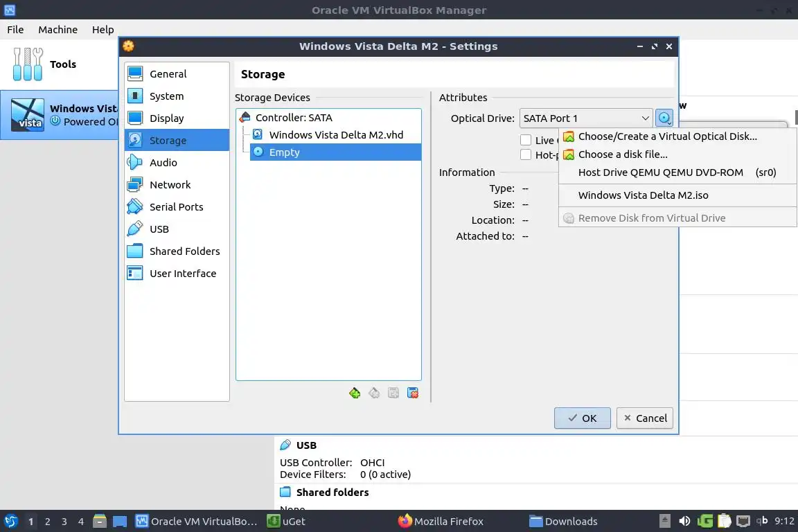Select Windows Vista Delta M2.vhd disk
The image size is (798, 532).
(335, 135)
